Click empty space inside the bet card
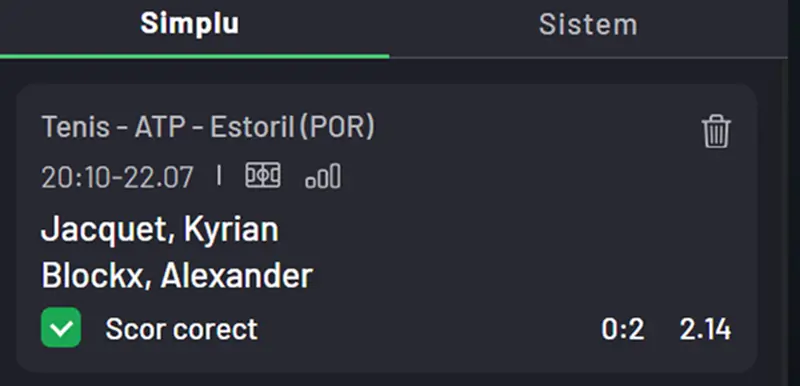Screen dimensions: 800x386 (x=510, y=229)
